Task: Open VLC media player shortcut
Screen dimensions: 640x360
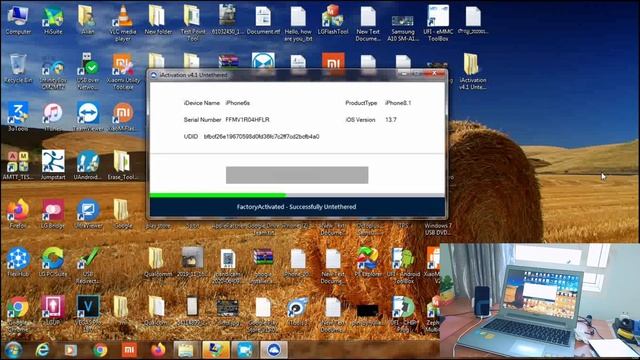Action: (x=123, y=23)
